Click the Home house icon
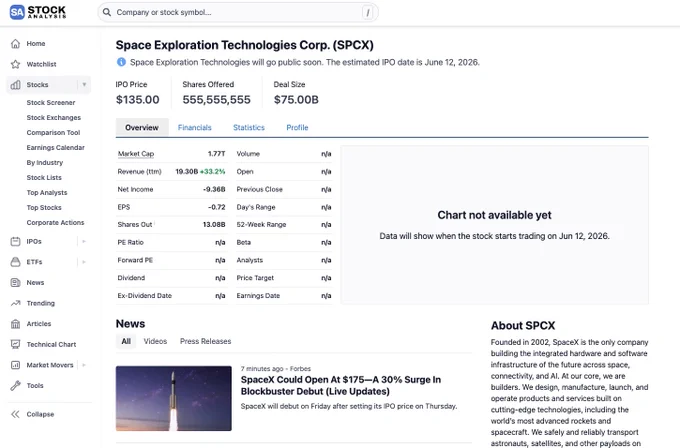 click(16, 43)
